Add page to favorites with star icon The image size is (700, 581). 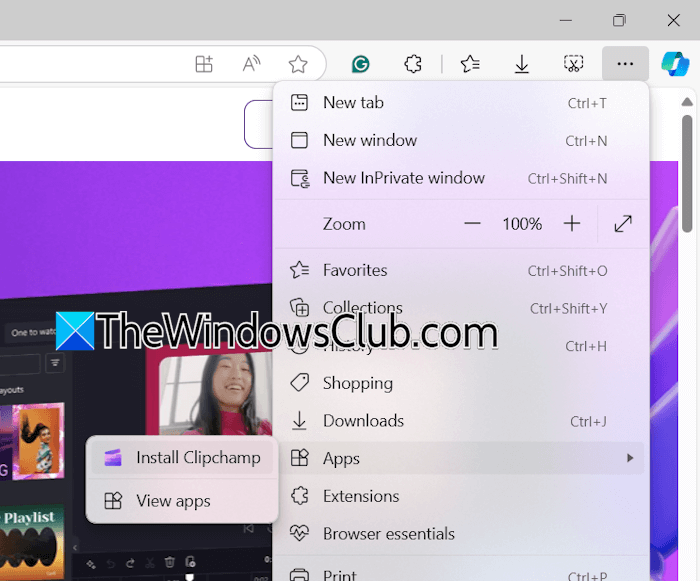(x=298, y=64)
